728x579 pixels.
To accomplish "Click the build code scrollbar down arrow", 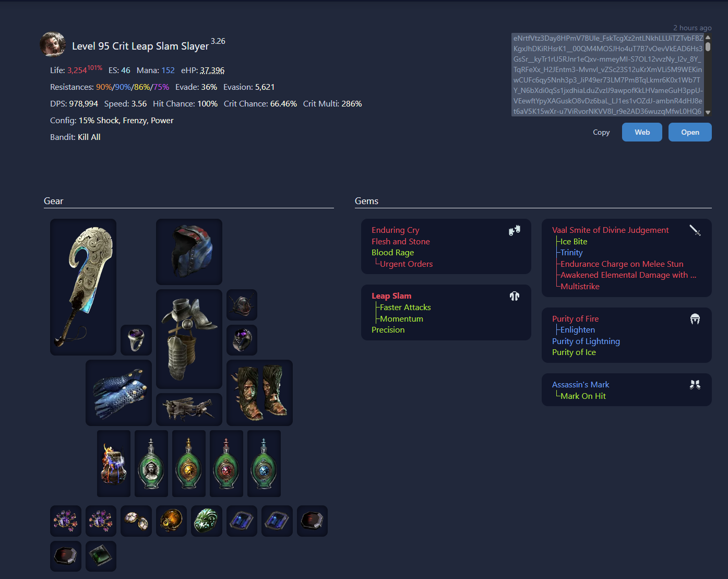I will 708,112.
